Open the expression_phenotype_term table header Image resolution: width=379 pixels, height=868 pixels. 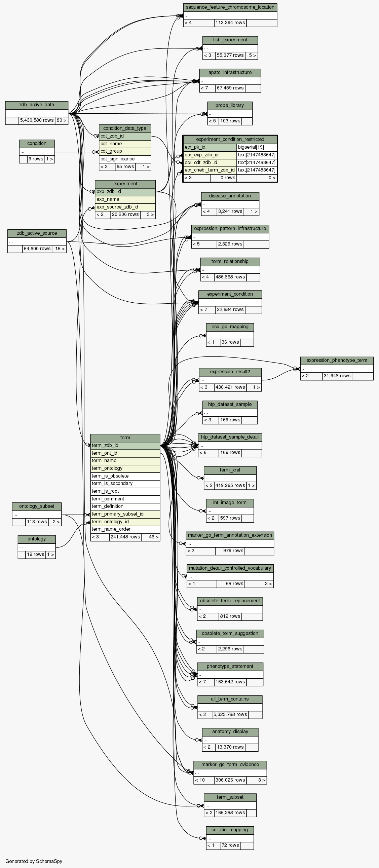click(x=337, y=361)
